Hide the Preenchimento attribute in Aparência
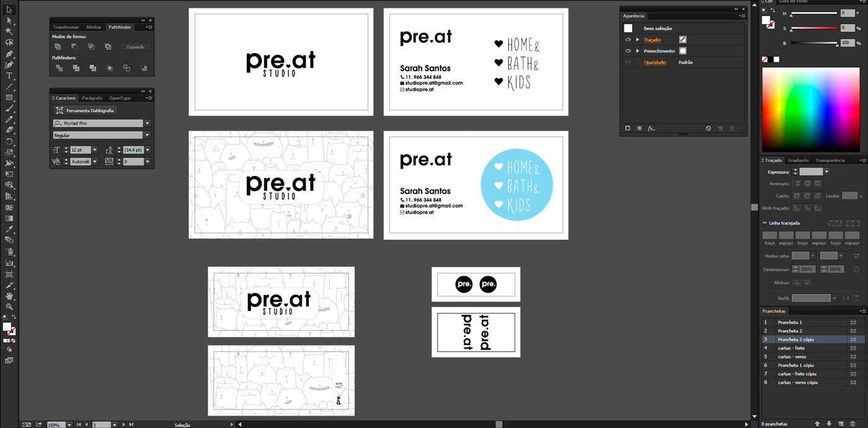 pyautogui.click(x=628, y=51)
